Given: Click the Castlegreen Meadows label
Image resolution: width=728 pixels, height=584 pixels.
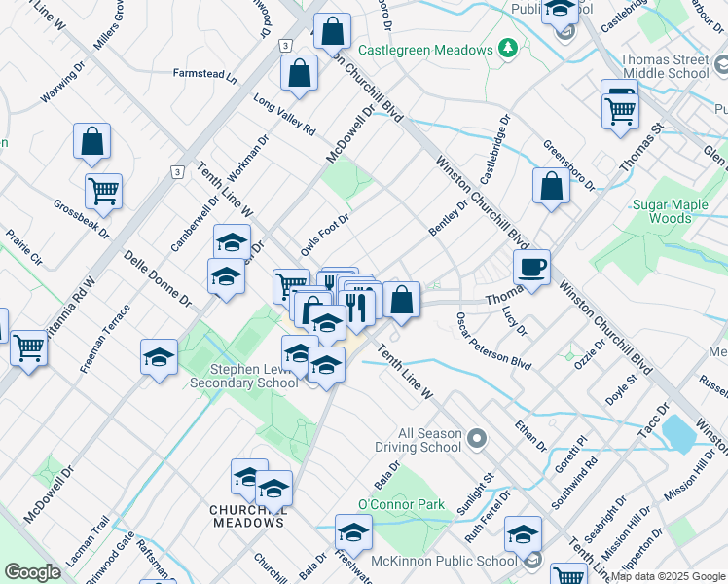Looking at the screenshot, I should coord(425,50).
